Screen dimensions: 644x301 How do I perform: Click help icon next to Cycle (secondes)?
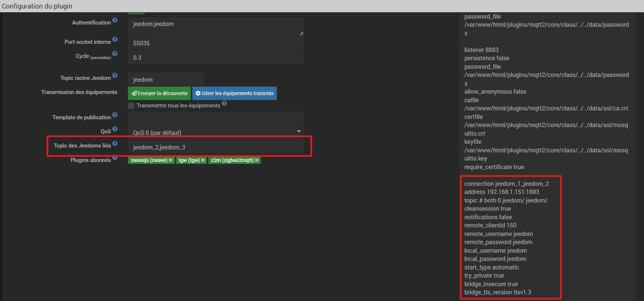[115, 54]
